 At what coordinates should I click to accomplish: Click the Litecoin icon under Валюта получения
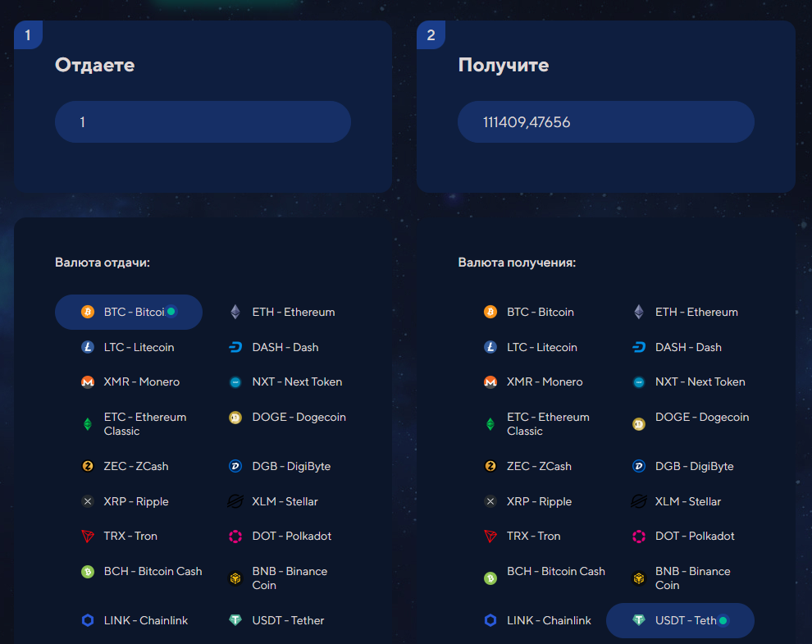[x=490, y=347]
